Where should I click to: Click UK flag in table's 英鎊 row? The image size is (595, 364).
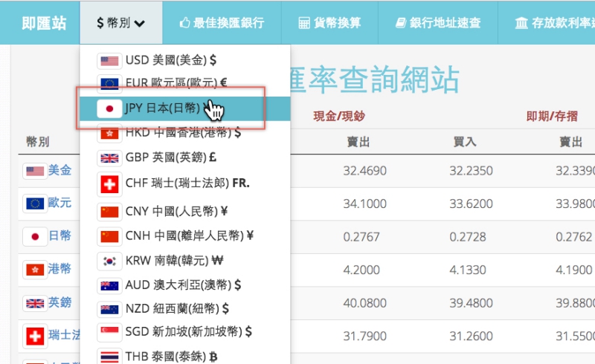[x=35, y=303]
